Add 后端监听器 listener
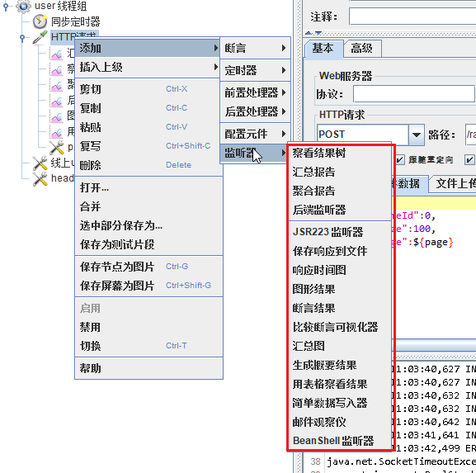Image resolution: width=476 pixels, height=473 pixels. pyautogui.click(x=340, y=210)
